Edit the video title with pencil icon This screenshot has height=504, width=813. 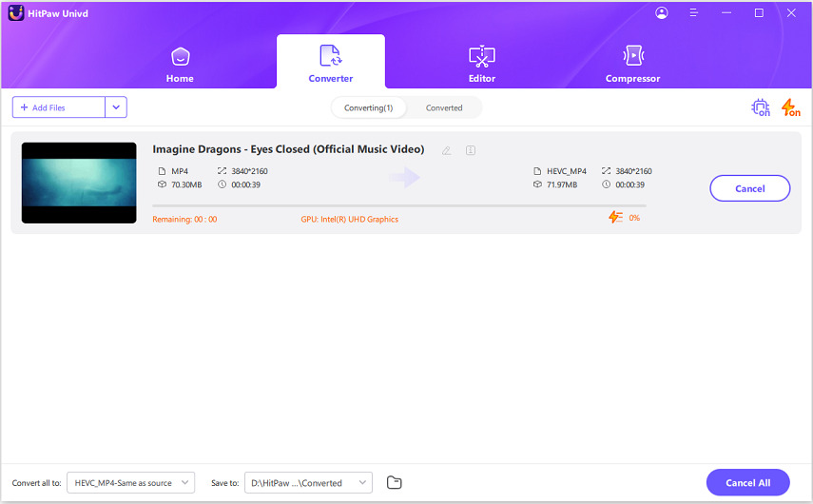(x=446, y=150)
